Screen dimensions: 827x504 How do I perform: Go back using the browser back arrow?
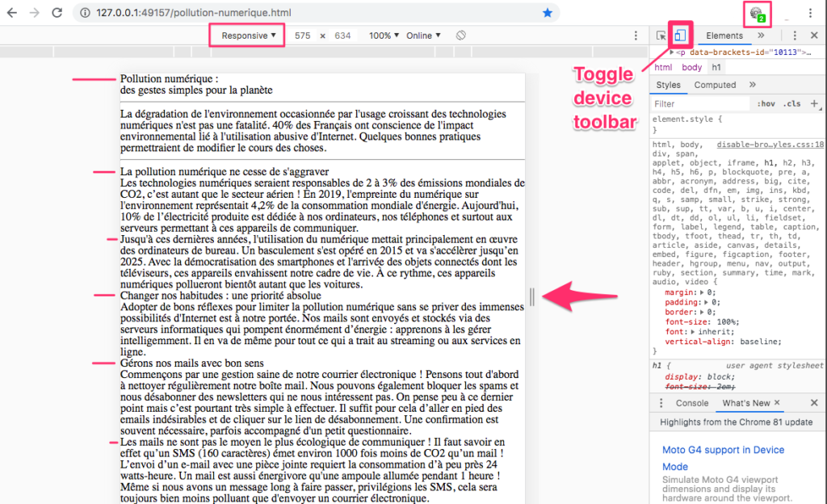coord(12,13)
